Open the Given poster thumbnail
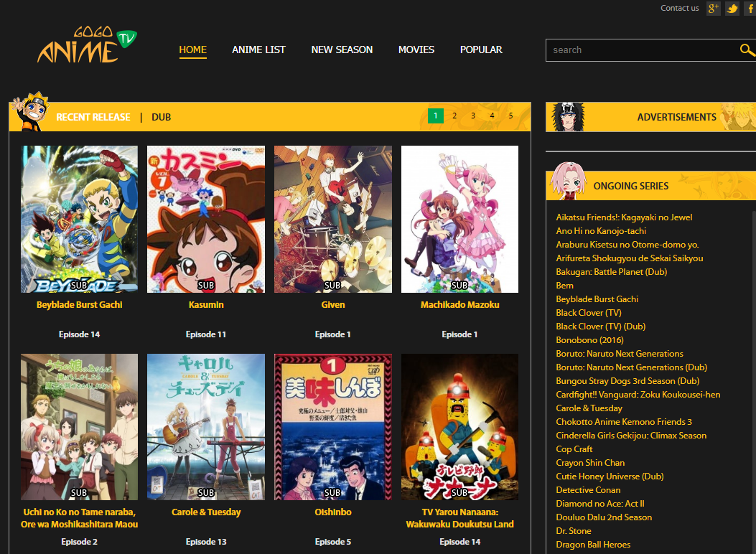 click(x=332, y=219)
